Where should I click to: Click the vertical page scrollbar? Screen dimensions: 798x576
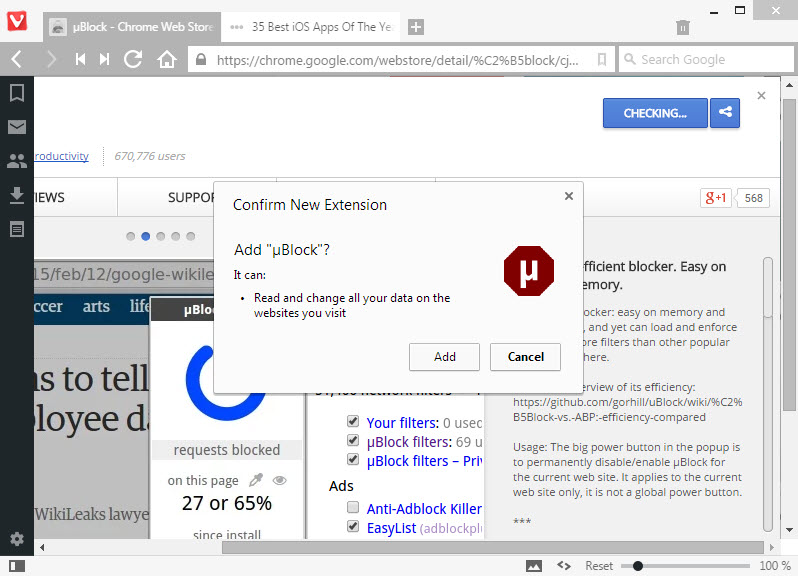click(x=789, y=254)
